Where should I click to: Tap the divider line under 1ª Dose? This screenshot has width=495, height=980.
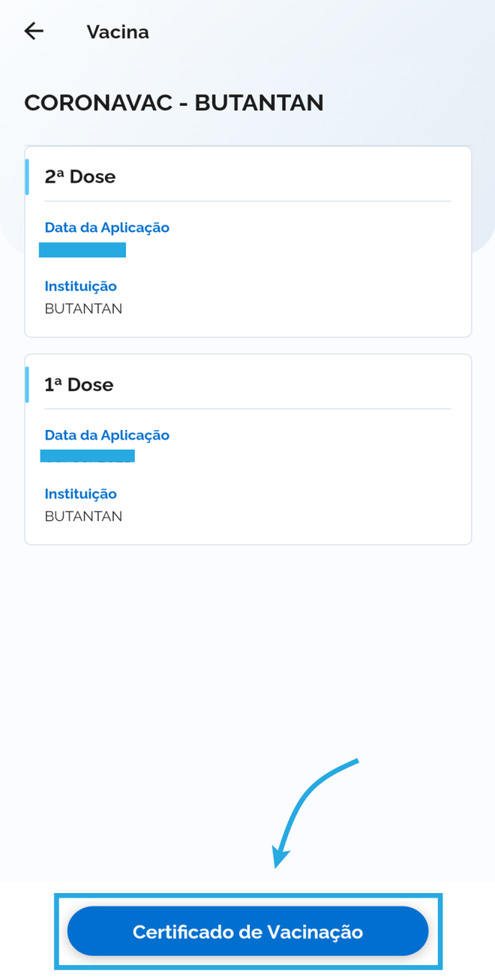pos(247,409)
